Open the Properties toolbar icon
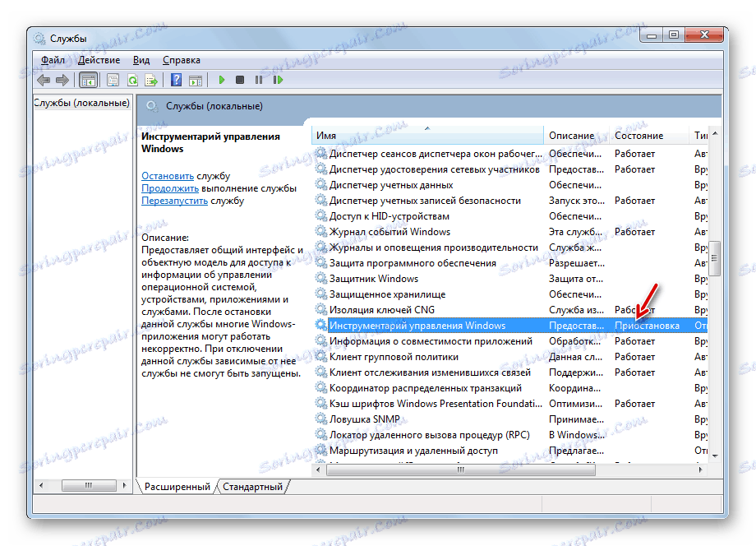This screenshot has height=546, width=756. tap(113, 80)
